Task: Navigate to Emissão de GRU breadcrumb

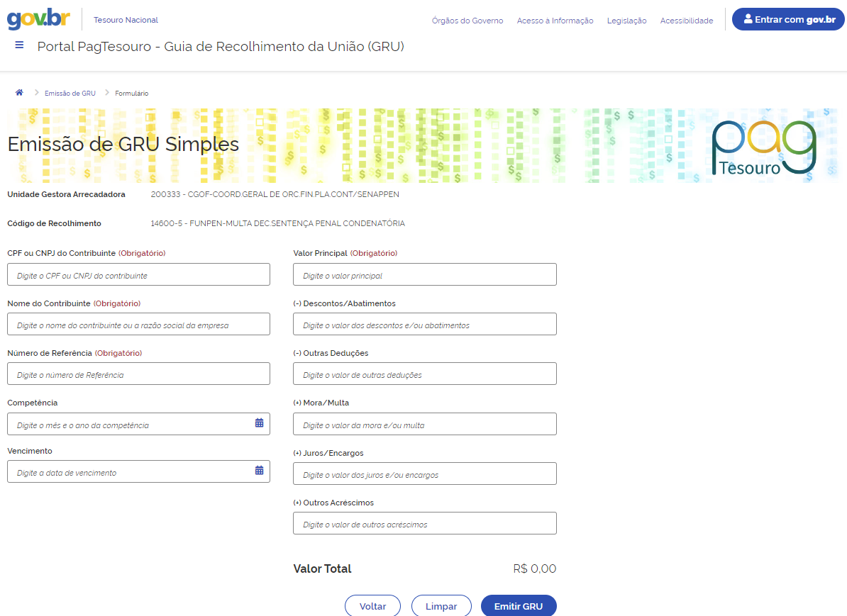Action: (x=70, y=94)
